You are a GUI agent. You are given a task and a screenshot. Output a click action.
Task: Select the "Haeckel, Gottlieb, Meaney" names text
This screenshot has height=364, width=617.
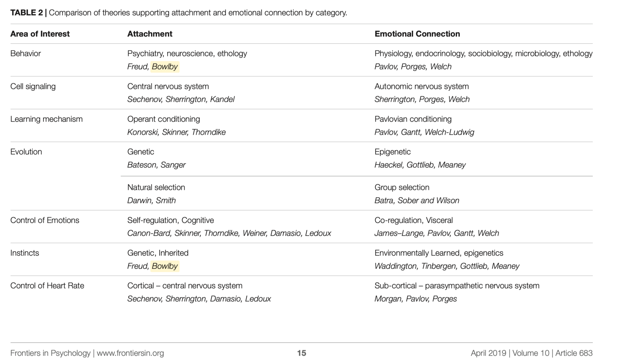point(420,165)
